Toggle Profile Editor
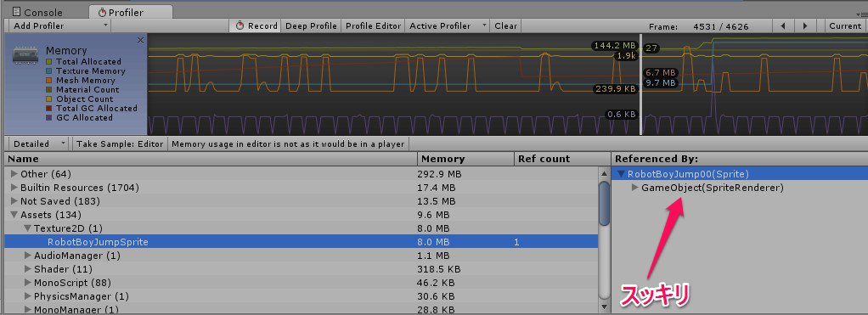This screenshot has height=315, width=868. click(x=373, y=26)
